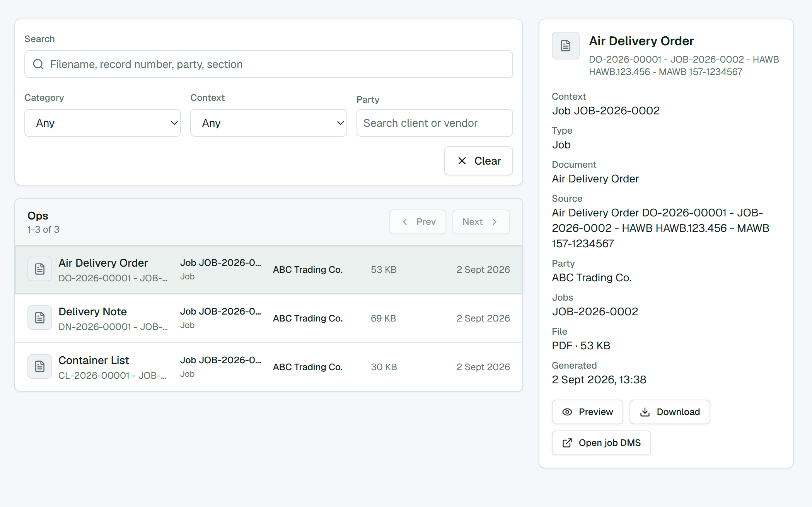
Task: Click the Ops section heading
Action: pos(38,216)
